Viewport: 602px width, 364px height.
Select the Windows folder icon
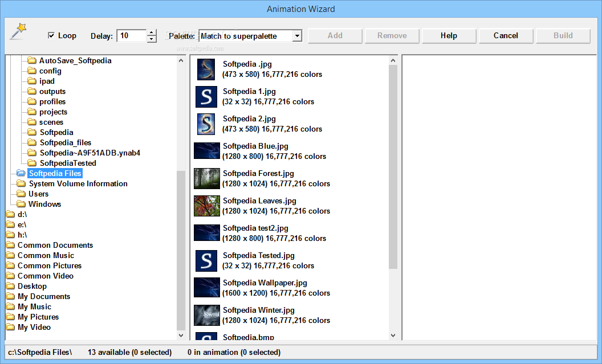[21, 204]
